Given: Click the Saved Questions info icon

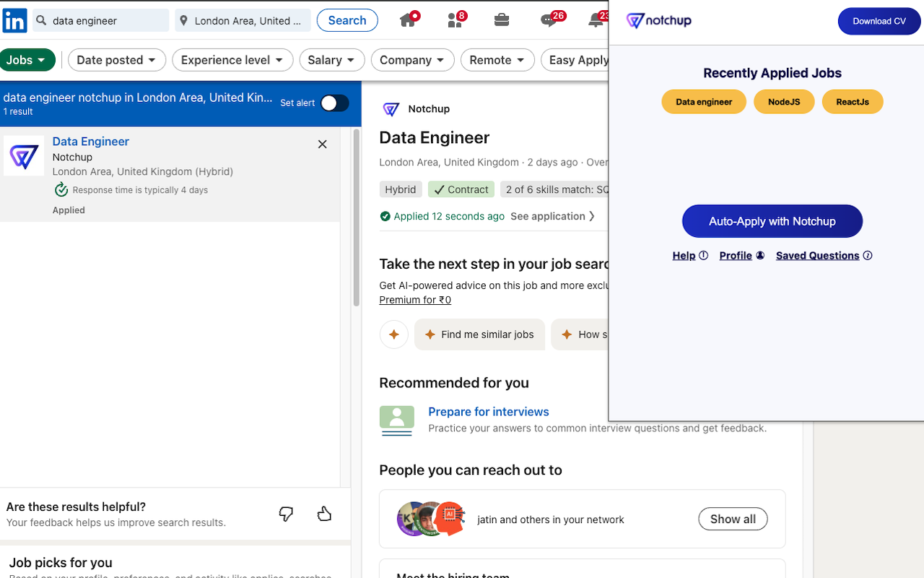Looking at the screenshot, I should 868,256.
